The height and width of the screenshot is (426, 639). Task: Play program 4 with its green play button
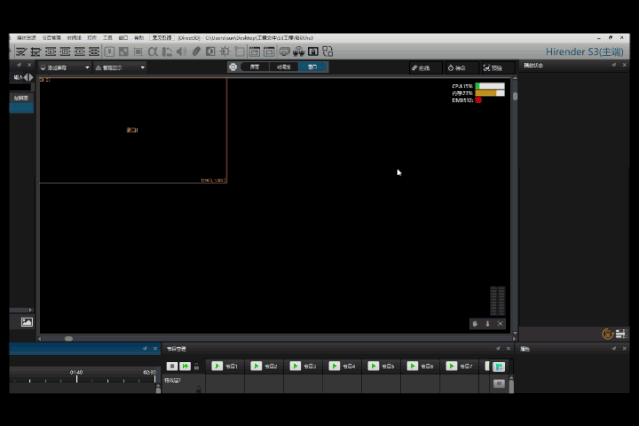tap(334, 366)
